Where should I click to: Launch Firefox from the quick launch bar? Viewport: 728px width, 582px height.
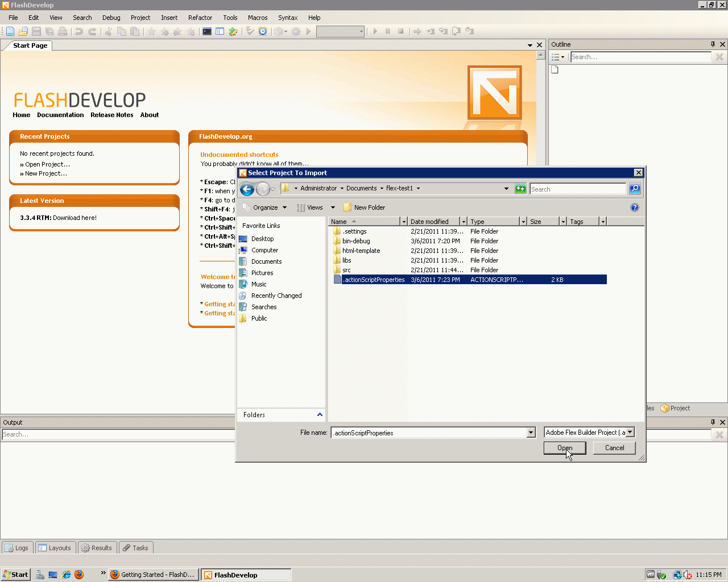(79, 575)
